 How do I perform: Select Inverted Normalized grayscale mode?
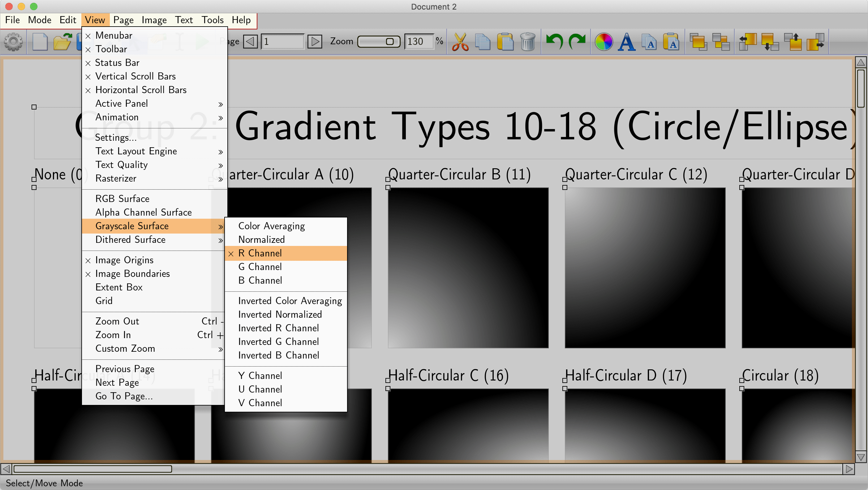pos(286,315)
